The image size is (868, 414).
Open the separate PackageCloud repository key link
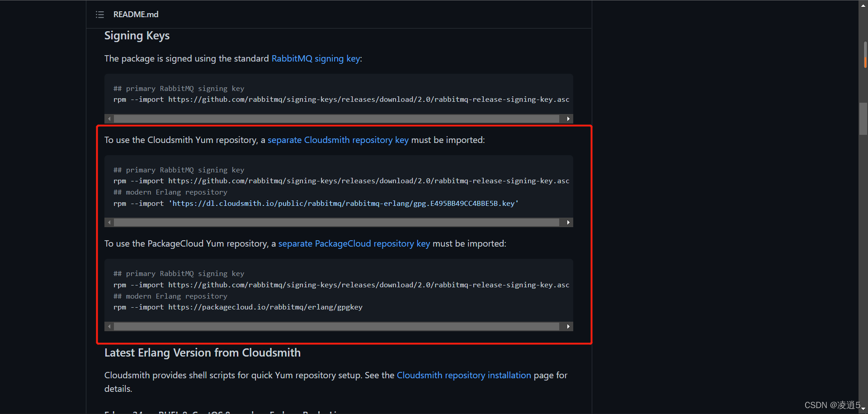click(x=354, y=243)
